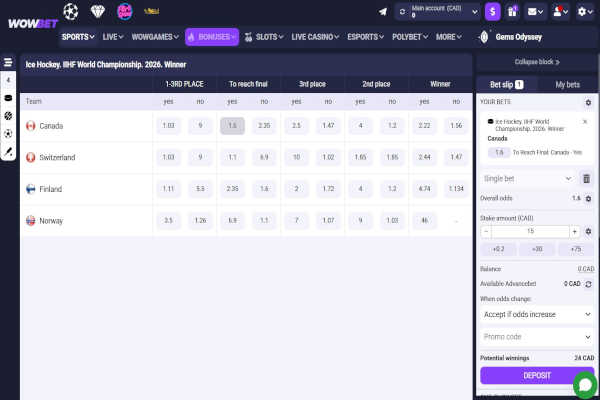The height and width of the screenshot is (400, 600).
Task: Select Finland Winner yes odds 4.74
Action: [x=424, y=189]
